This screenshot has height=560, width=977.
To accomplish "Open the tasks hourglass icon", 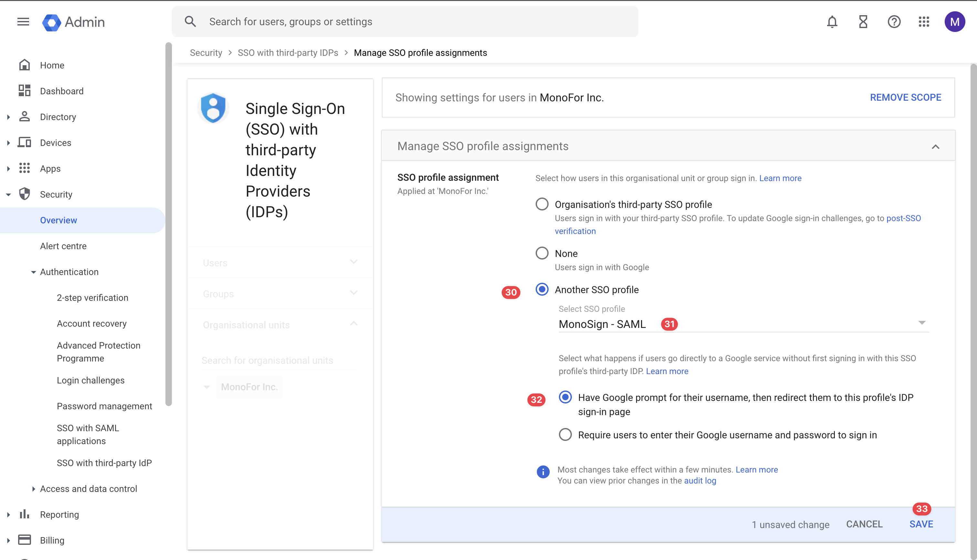I will click(863, 22).
